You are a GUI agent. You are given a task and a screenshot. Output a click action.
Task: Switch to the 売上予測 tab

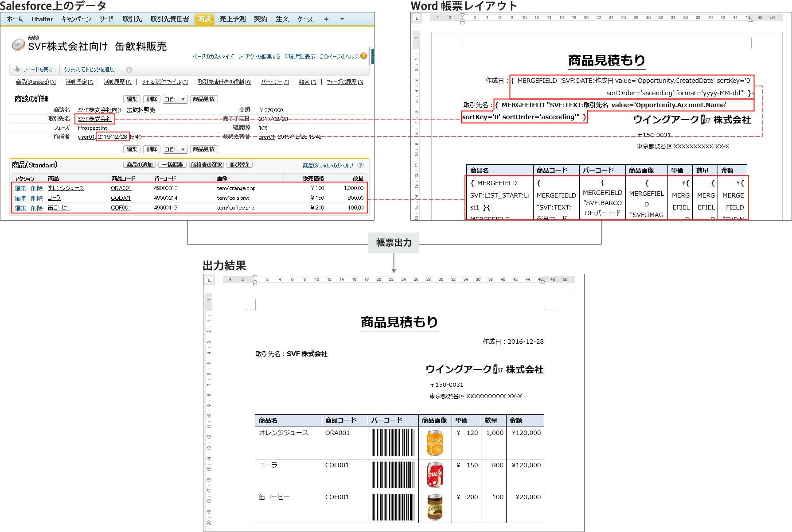[x=232, y=19]
